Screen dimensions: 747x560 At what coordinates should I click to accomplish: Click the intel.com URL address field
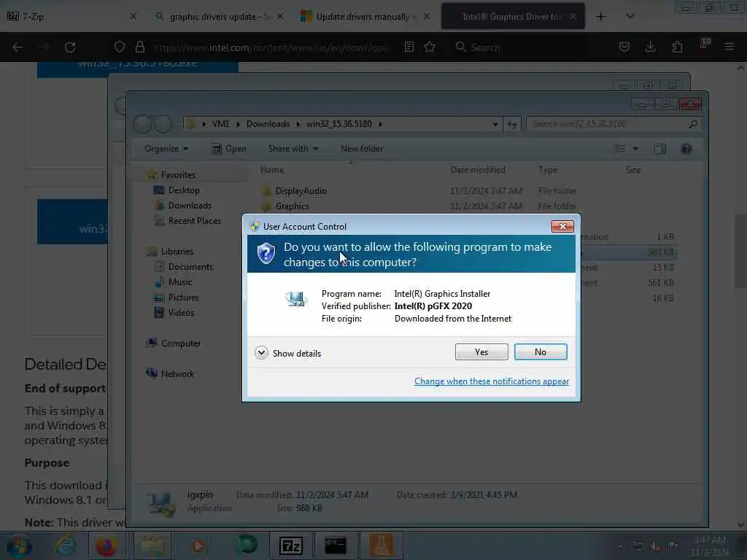point(271,47)
